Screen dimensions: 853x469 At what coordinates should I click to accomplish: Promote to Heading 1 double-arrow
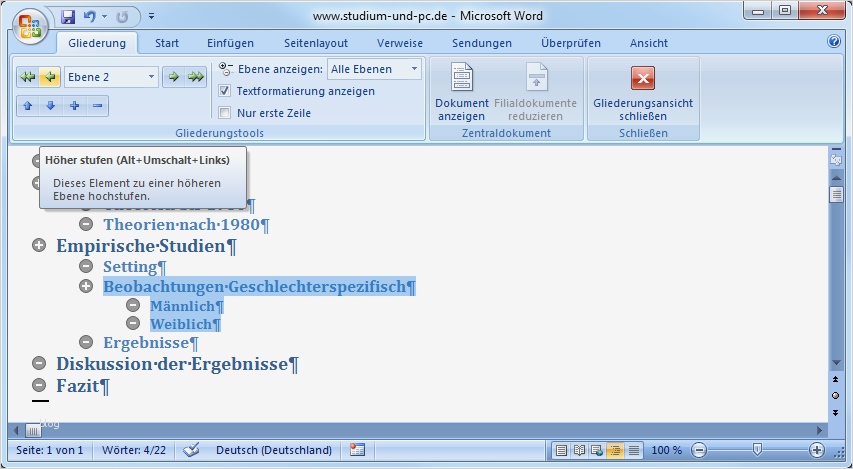(x=28, y=77)
